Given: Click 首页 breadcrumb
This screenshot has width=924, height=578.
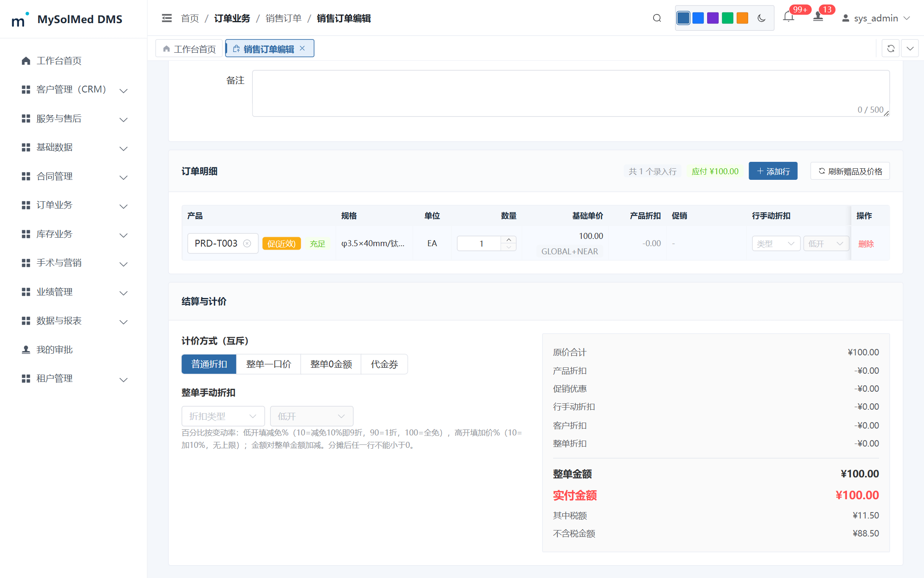Looking at the screenshot, I should pyautogui.click(x=190, y=18).
